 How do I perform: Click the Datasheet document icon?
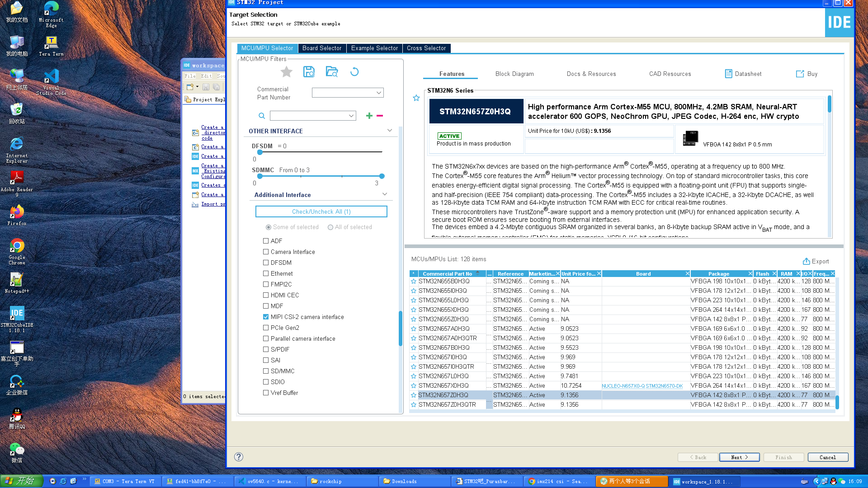click(x=728, y=74)
